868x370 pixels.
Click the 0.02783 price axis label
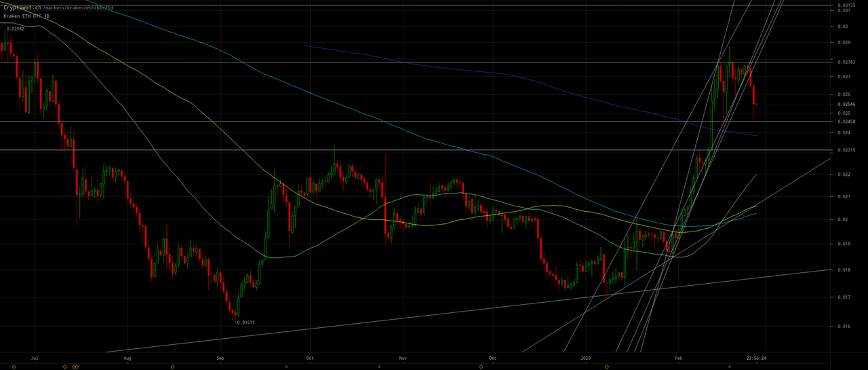pos(846,62)
